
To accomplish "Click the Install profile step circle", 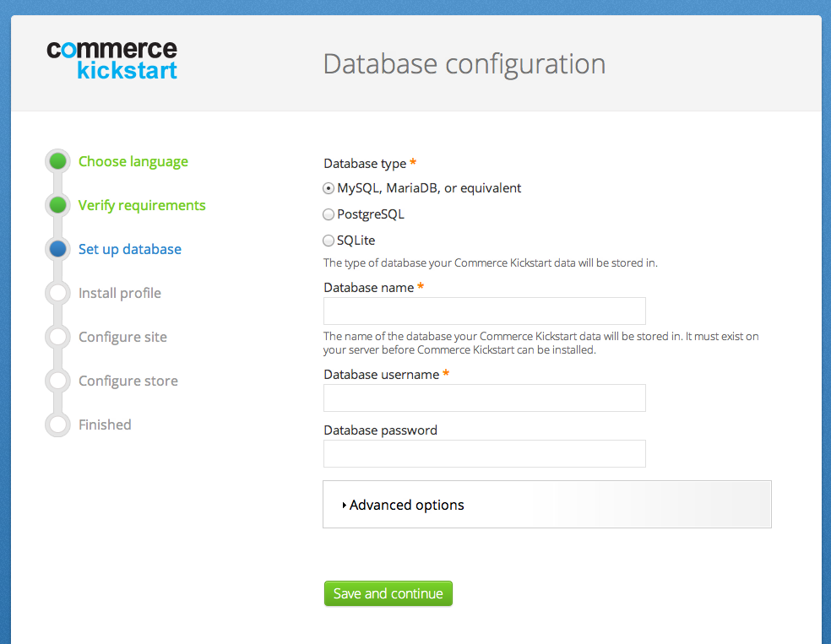I will (x=57, y=293).
